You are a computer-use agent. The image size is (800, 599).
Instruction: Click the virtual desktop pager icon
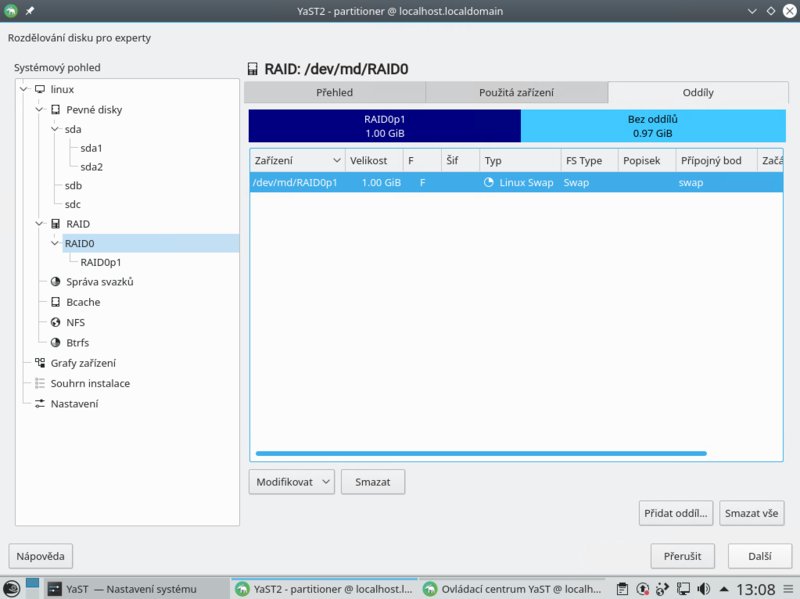33,588
